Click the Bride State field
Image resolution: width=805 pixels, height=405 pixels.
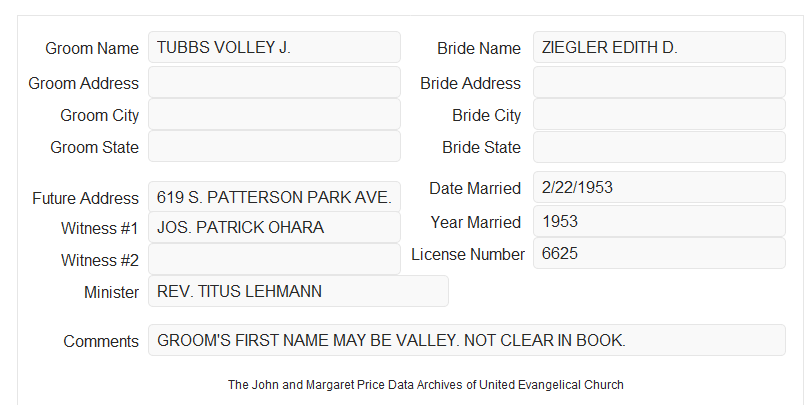pos(659,147)
